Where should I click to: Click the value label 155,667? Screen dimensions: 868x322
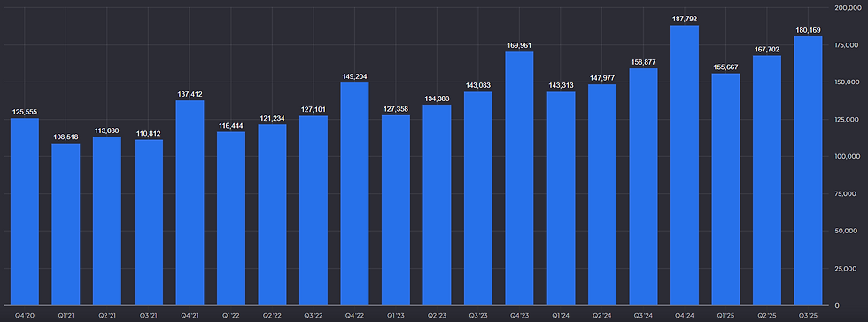726,67
